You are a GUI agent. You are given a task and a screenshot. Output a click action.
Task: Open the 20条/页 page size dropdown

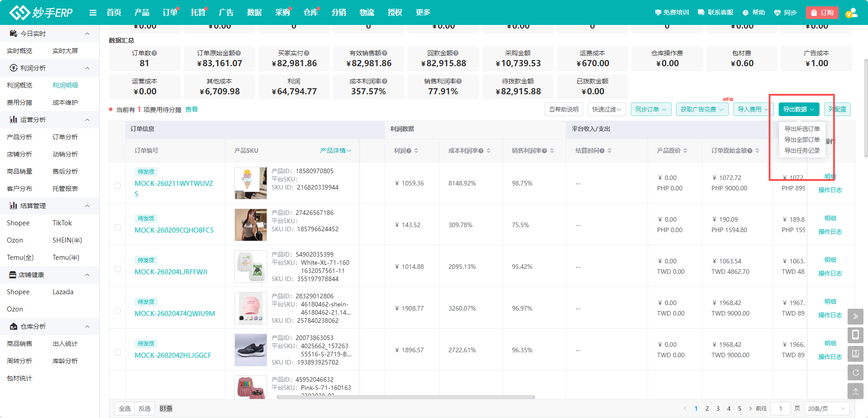pyautogui.click(x=827, y=408)
